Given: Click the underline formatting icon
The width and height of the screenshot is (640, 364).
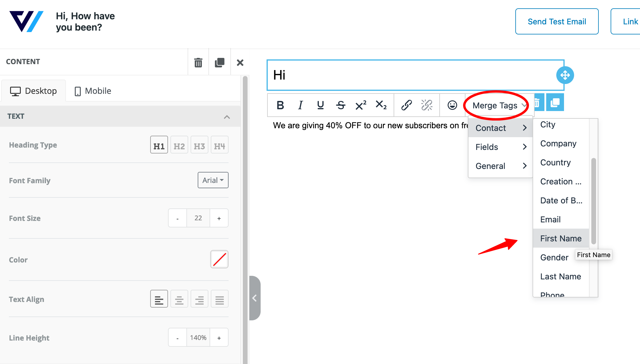Looking at the screenshot, I should tap(320, 105).
